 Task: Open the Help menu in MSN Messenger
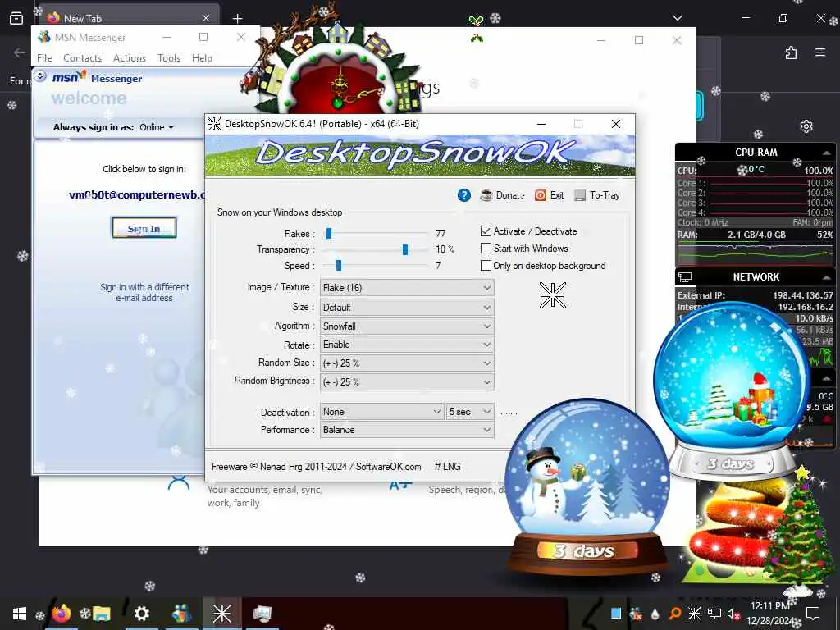pyautogui.click(x=202, y=58)
